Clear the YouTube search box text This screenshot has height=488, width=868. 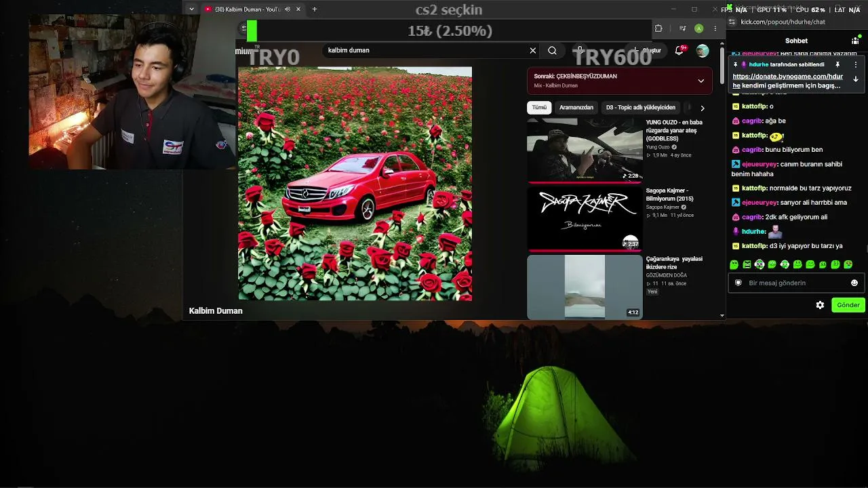[533, 50]
